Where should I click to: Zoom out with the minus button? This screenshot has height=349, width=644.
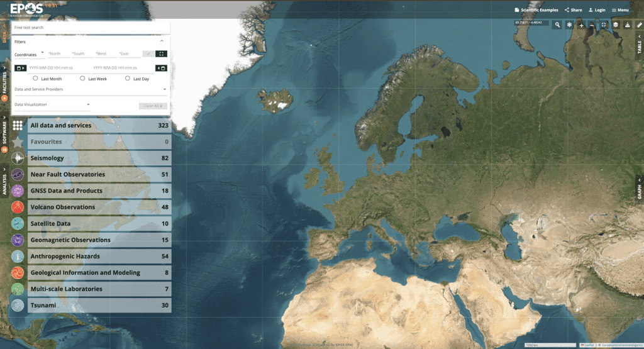click(592, 25)
